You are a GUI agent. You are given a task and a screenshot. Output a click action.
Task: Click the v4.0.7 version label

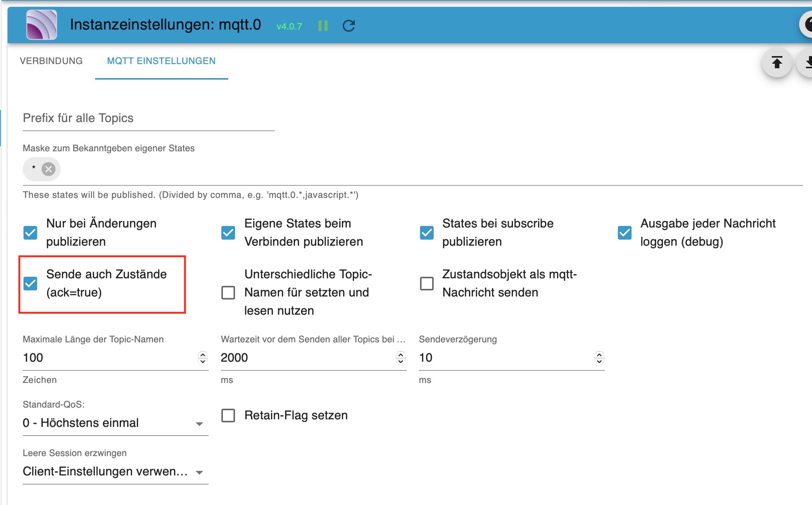click(x=289, y=27)
